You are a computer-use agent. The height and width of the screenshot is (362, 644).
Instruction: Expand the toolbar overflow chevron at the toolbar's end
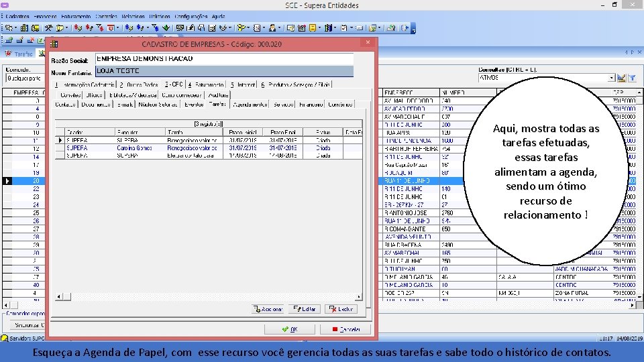(x=414, y=28)
